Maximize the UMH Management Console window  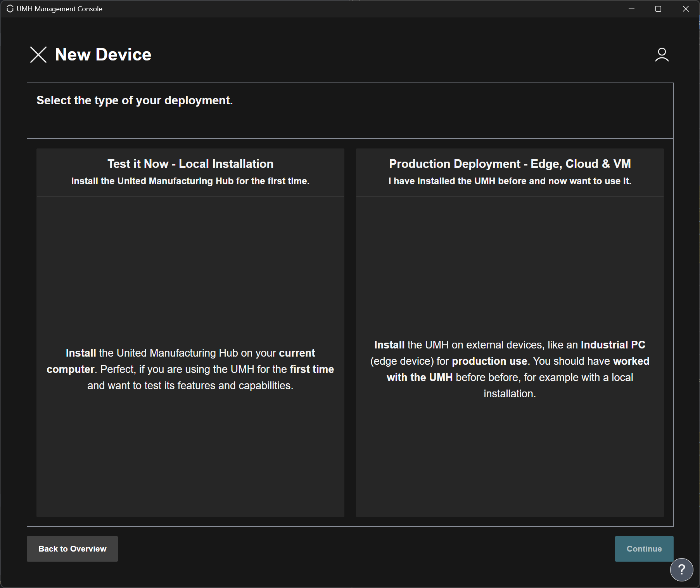click(658, 9)
